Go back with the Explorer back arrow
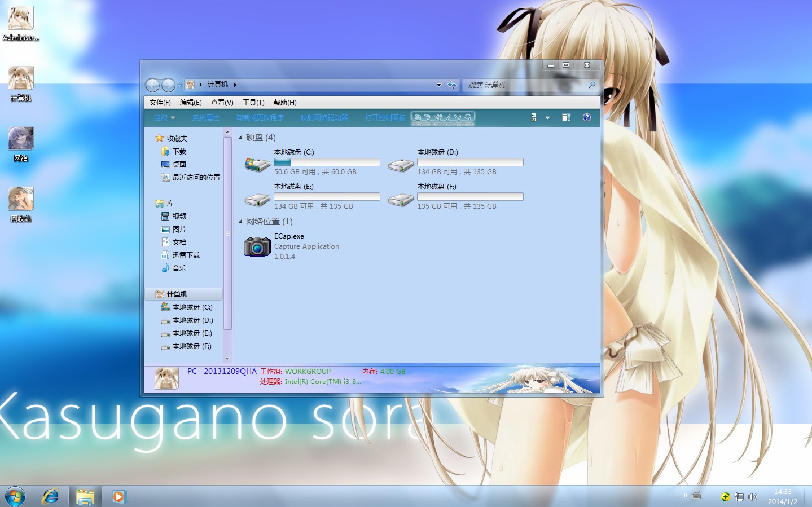The height and width of the screenshot is (507, 812). [x=152, y=85]
